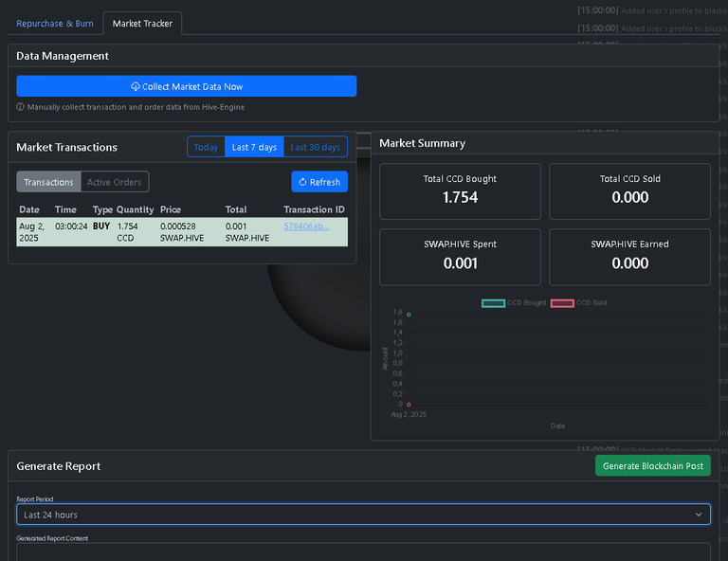The width and height of the screenshot is (728, 561).
Task: Click the SWAP.HIVE Earned card
Action: pyautogui.click(x=629, y=257)
